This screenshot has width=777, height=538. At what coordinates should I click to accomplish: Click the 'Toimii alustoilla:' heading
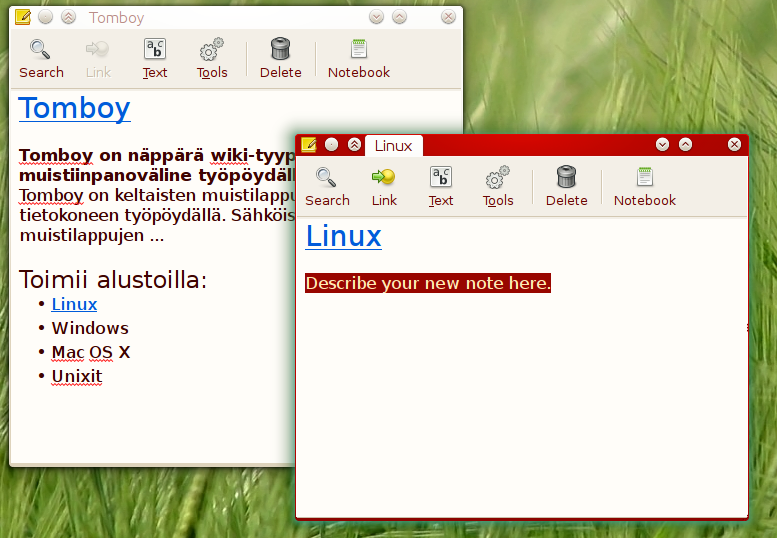pos(113,280)
